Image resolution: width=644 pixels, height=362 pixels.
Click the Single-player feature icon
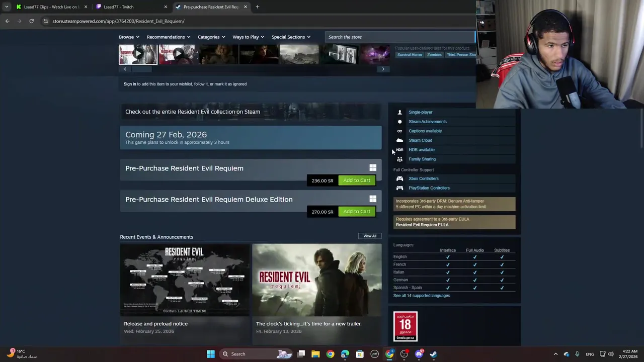coord(399,112)
